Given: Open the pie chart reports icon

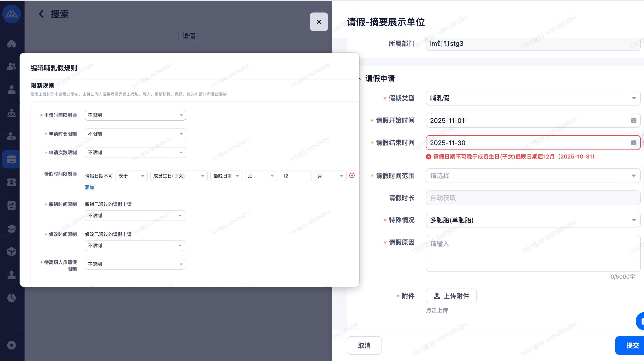Looking at the screenshot, I should click(x=12, y=298).
